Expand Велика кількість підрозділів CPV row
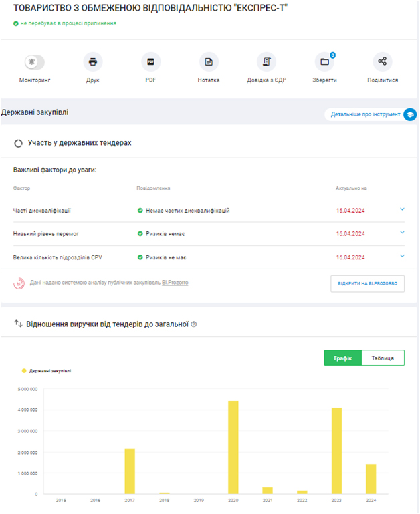Screen dimensions: 420x514 click(402, 256)
